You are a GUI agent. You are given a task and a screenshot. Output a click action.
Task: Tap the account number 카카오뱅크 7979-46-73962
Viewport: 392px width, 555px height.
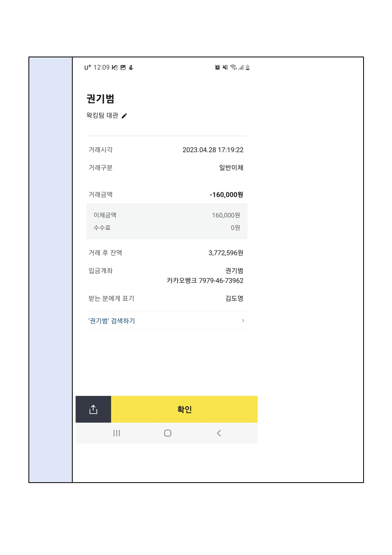(x=205, y=280)
